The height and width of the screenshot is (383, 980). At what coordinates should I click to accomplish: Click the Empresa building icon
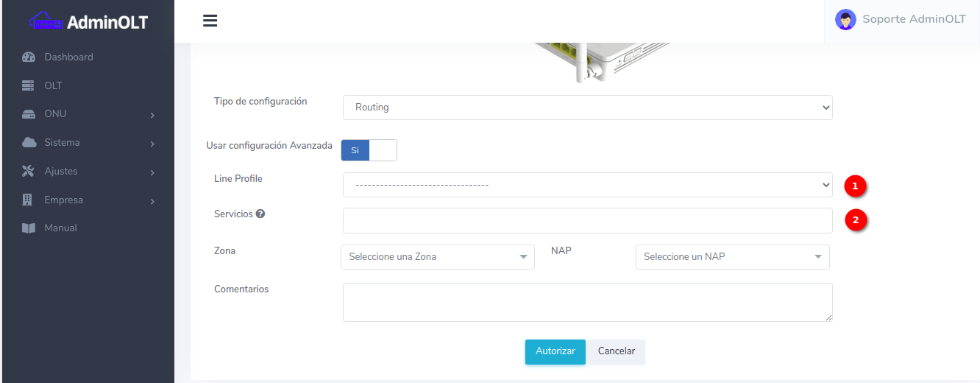[x=29, y=200]
